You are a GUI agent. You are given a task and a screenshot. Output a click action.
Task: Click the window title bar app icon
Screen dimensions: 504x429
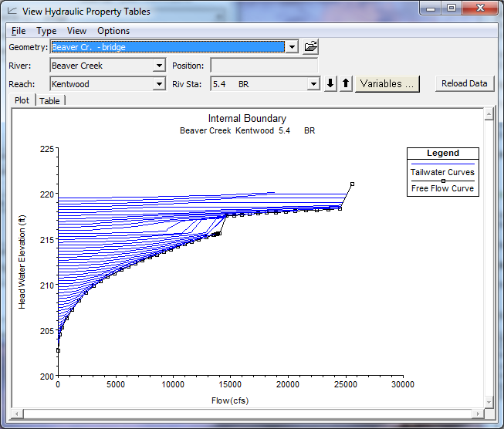coord(11,12)
